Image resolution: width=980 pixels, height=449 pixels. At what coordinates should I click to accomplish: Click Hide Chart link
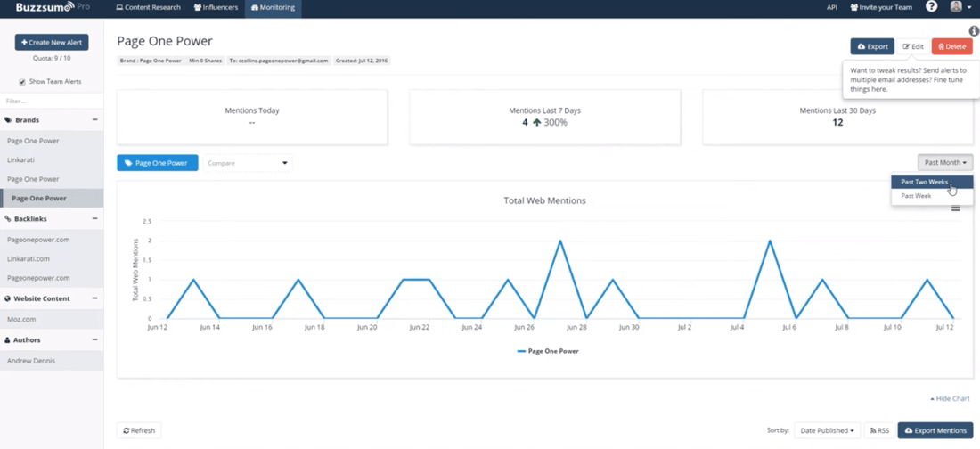coord(950,398)
